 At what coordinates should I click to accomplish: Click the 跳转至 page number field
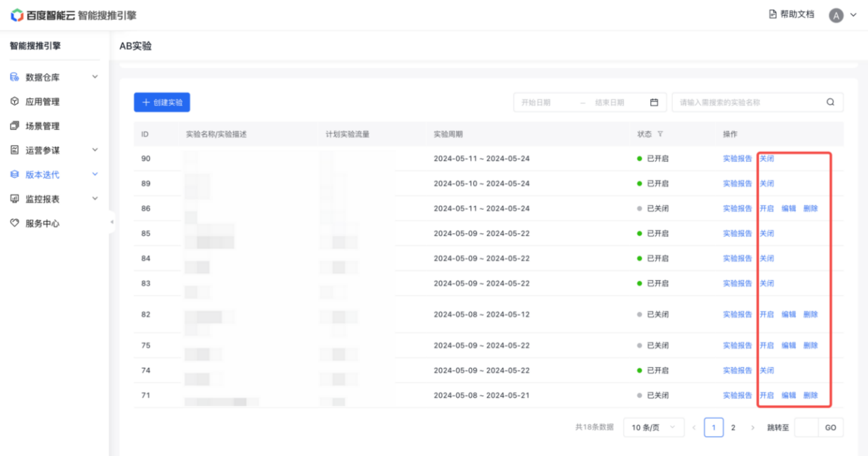[x=806, y=427]
